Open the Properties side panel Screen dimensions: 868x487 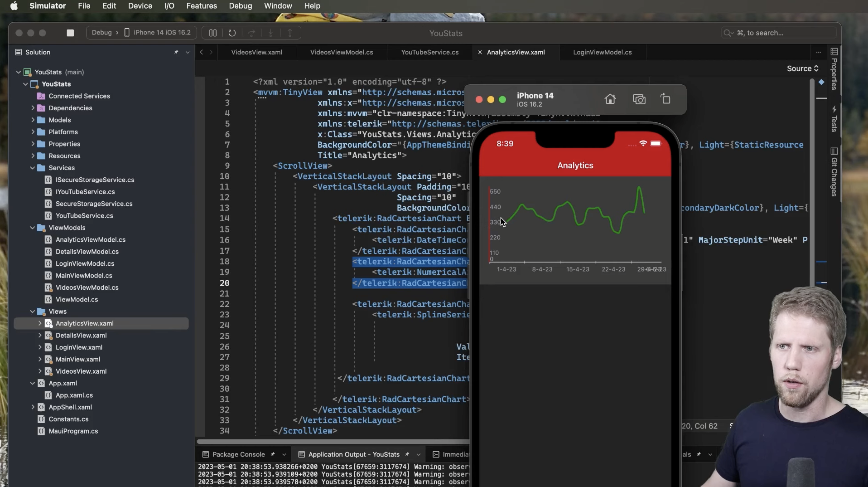click(834, 69)
